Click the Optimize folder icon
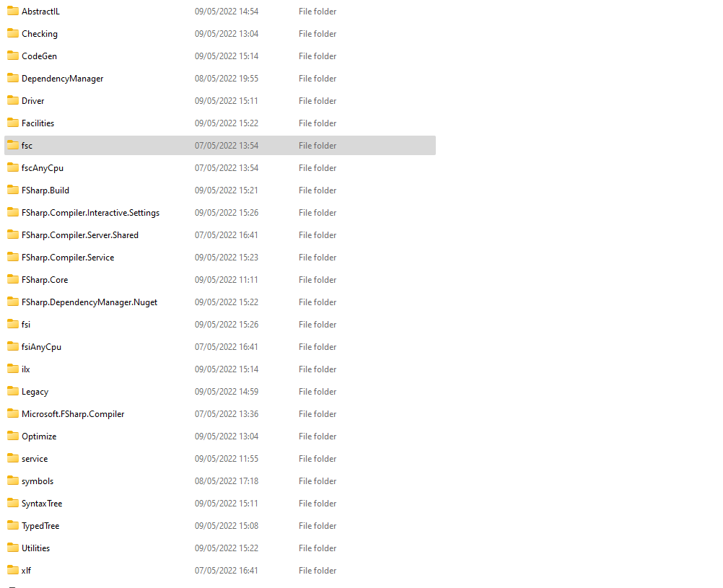This screenshot has height=588, width=723. [x=13, y=436]
